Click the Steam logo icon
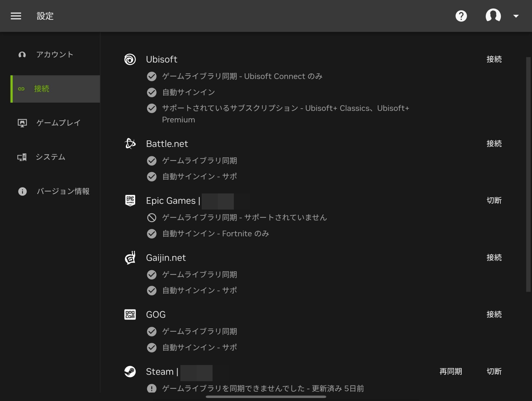Screen dimensions: 532x401 [x=130, y=371]
